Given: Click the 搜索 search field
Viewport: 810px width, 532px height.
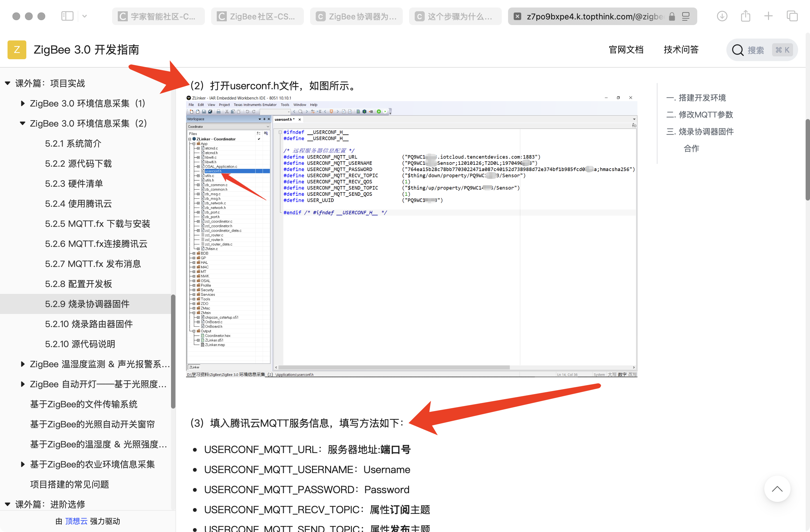Looking at the screenshot, I should [x=755, y=50].
